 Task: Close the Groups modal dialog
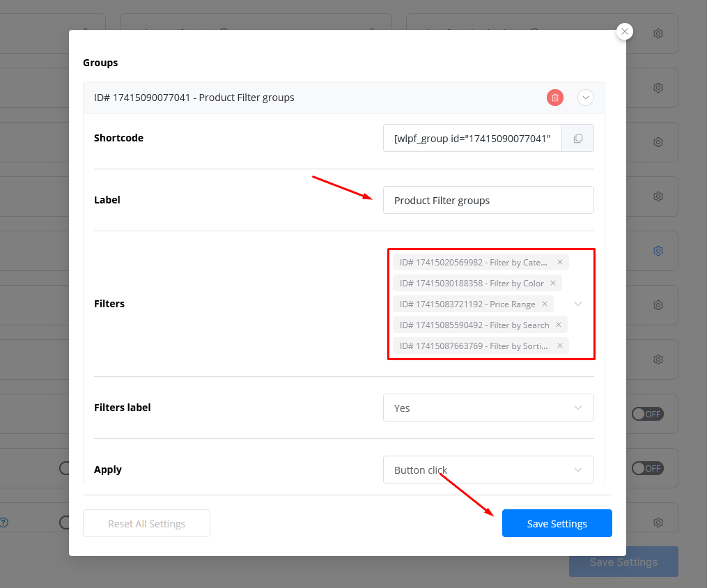click(x=624, y=31)
